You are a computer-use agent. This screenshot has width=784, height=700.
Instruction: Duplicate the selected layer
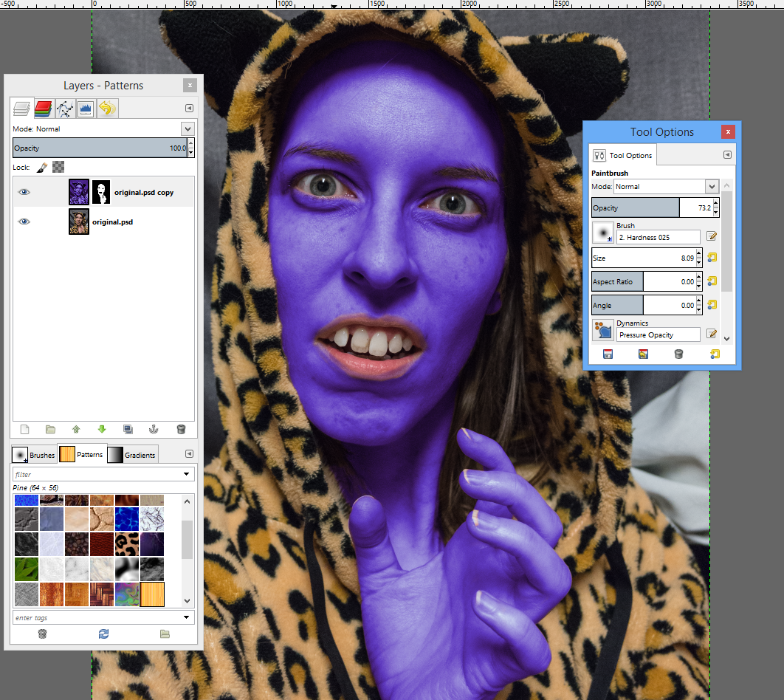tap(127, 429)
